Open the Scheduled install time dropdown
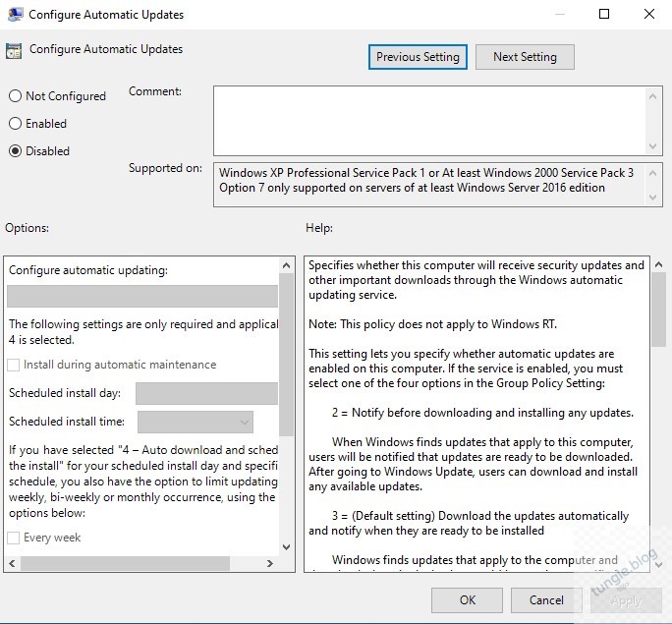This screenshot has height=624, width=672. coord(196,423)
